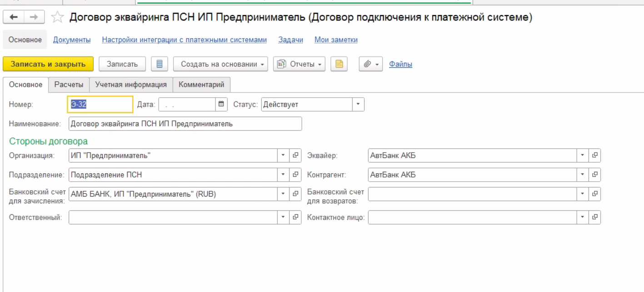Expand the Контрагент dropdown
644x292 pixels.
point(582,174)
